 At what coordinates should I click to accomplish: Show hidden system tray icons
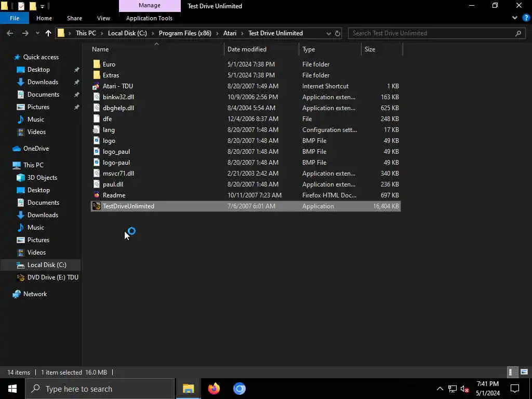click(x=440, y=389)
